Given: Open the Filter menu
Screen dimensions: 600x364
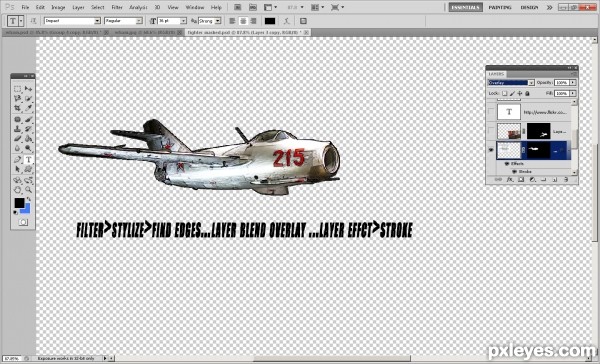Looking at the screenshot, I should [x=117, y=7].
